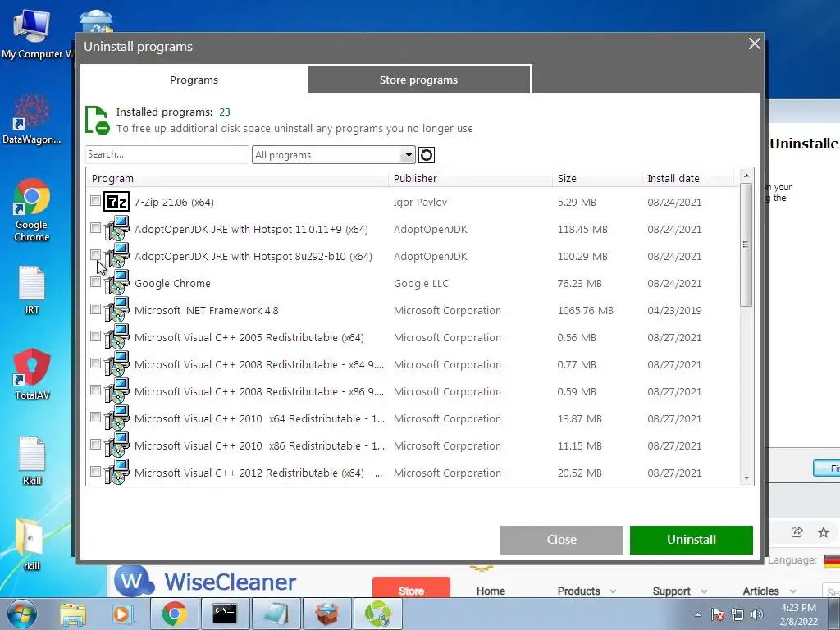
Task: Select the rkill folder icon on desktop
Action: (x=32, y=545)
